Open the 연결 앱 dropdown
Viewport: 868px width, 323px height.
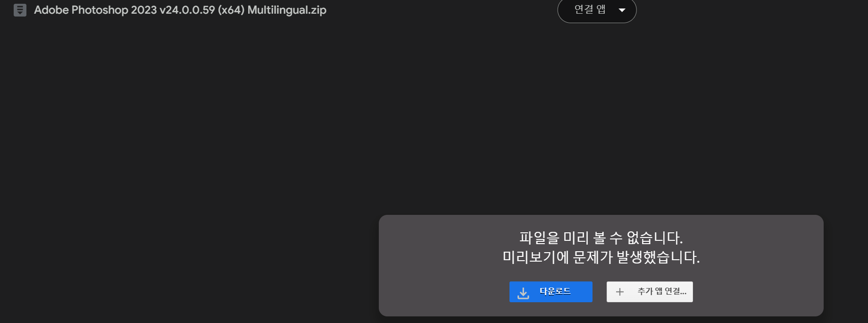597,10
